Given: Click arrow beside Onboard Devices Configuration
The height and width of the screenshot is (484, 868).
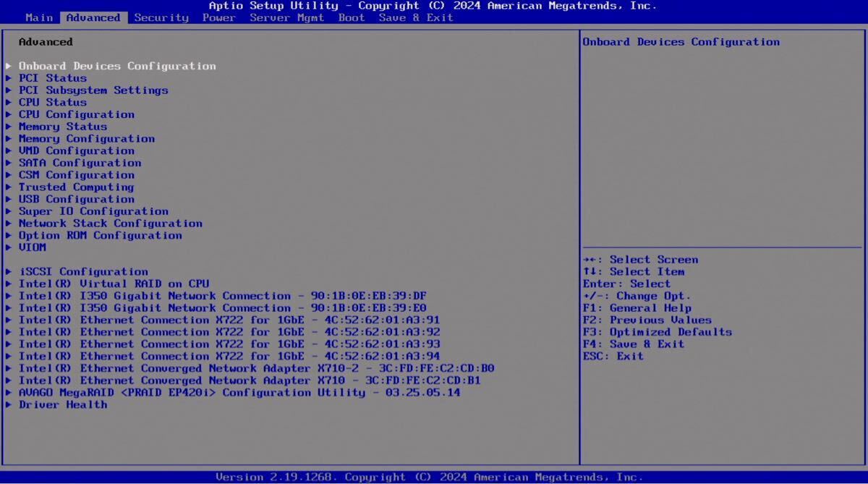Looking at the screenshot, I should click(x=9, y=66).
